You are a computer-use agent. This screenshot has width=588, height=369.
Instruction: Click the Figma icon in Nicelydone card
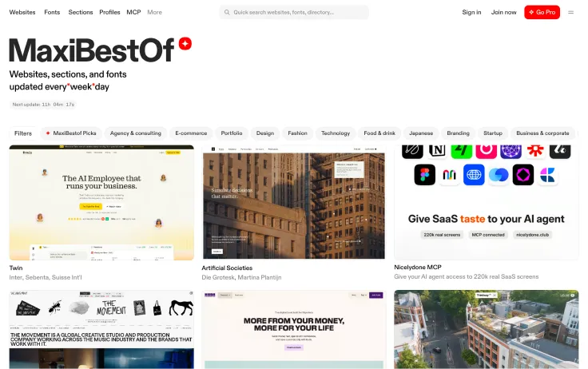424,175
